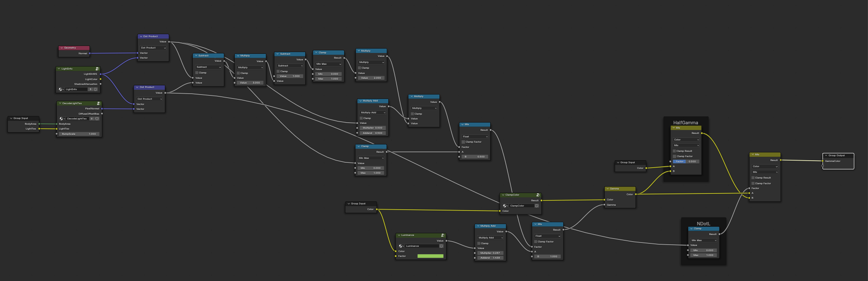The height and width of the screenshot is (281, 868).
Task: Collapse the Gamma node
Action: pyautogui.click(x=607, y=189)
